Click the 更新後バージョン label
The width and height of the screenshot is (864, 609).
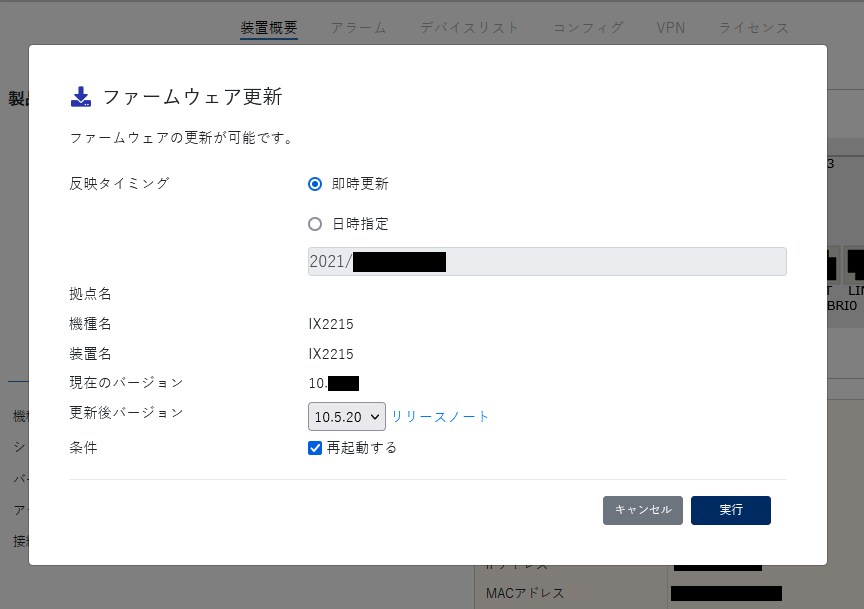tap(126, 412)
